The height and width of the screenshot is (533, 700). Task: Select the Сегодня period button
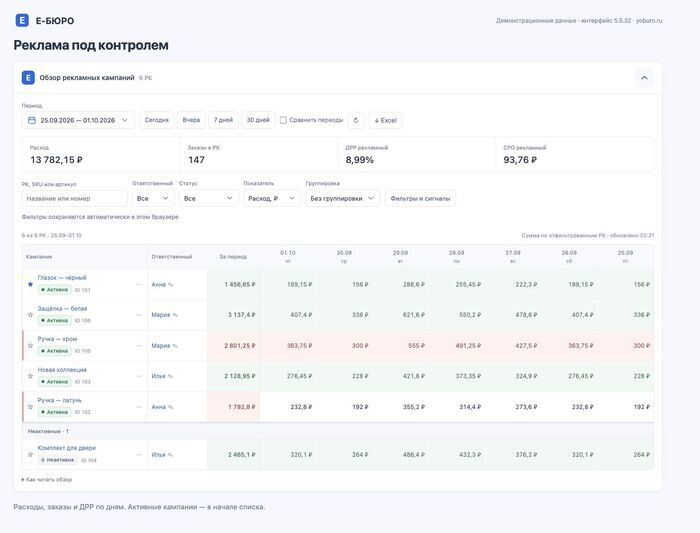point(157,120)
